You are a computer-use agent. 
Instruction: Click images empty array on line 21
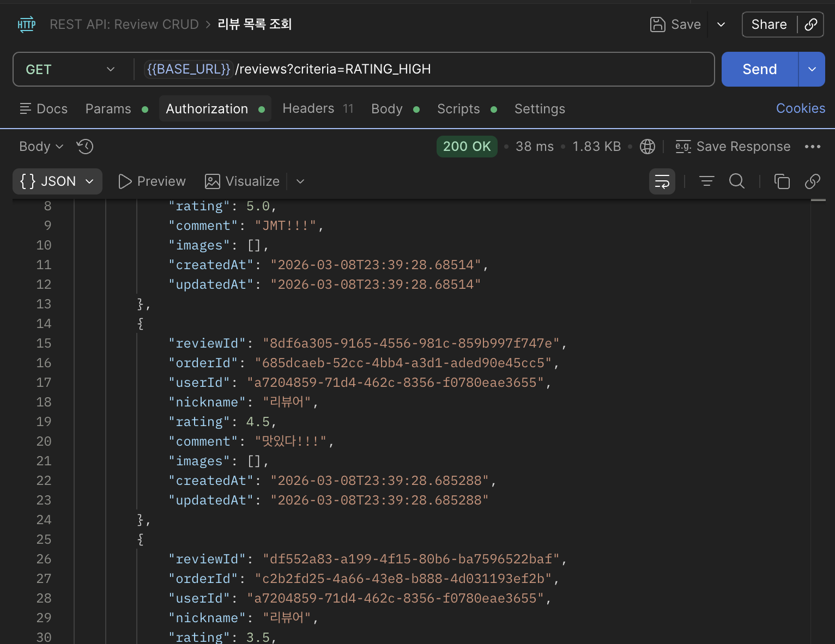point(254,461)
